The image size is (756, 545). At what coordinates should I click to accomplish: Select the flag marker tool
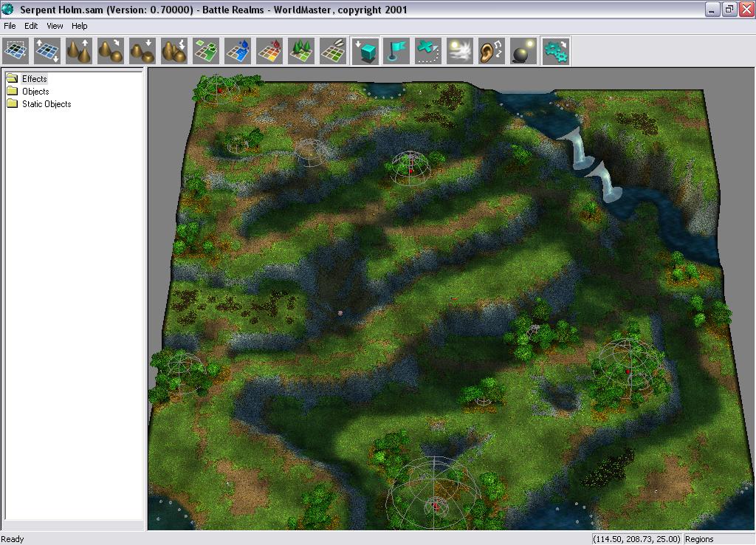(x=396, y=50)
